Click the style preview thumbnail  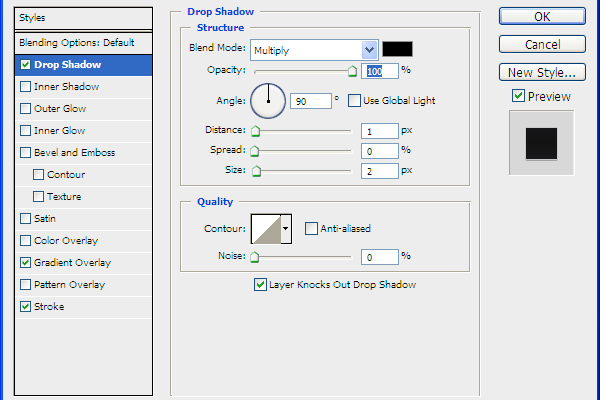coord(541,143)
